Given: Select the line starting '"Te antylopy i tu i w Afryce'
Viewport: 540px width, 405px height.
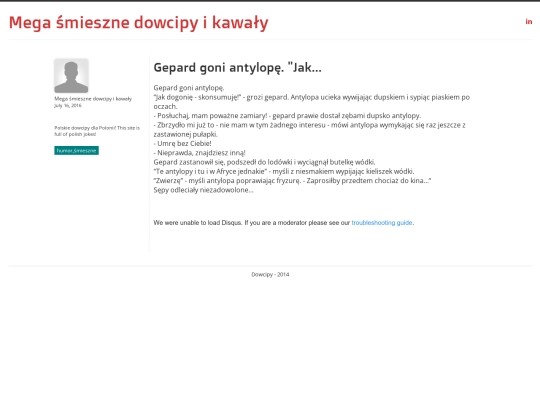Looking at the screenshot, I should tap(284, 172).
